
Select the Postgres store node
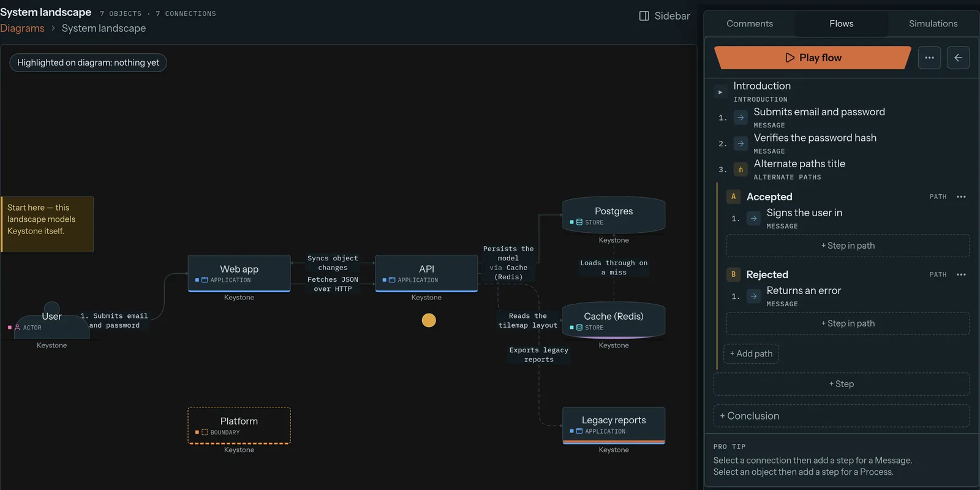coord(614,215)
